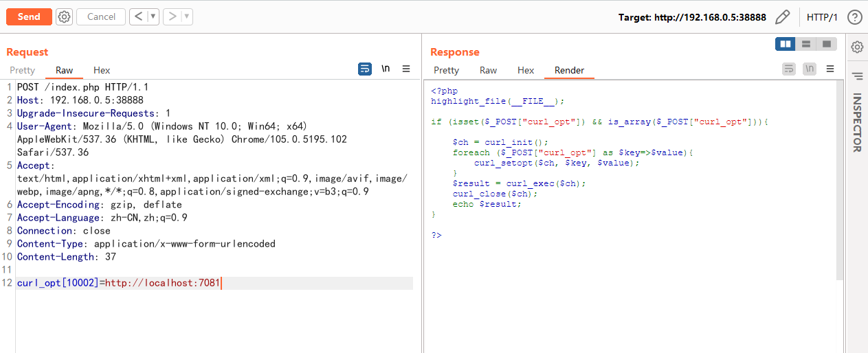Viewport: 868px width, 353px height.
Task: Select combined tabbed layout view
Action: click(x=826, y=44)
